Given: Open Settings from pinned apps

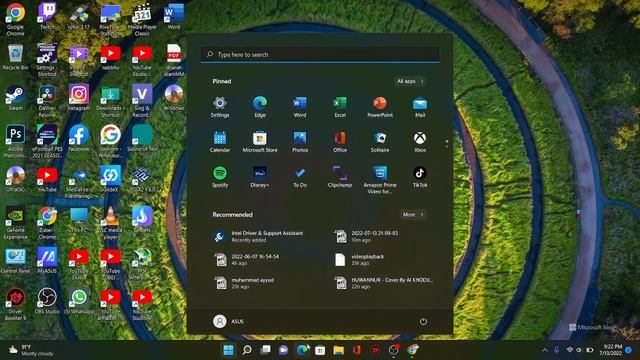Looking at the screenshot, I should 220,107.
